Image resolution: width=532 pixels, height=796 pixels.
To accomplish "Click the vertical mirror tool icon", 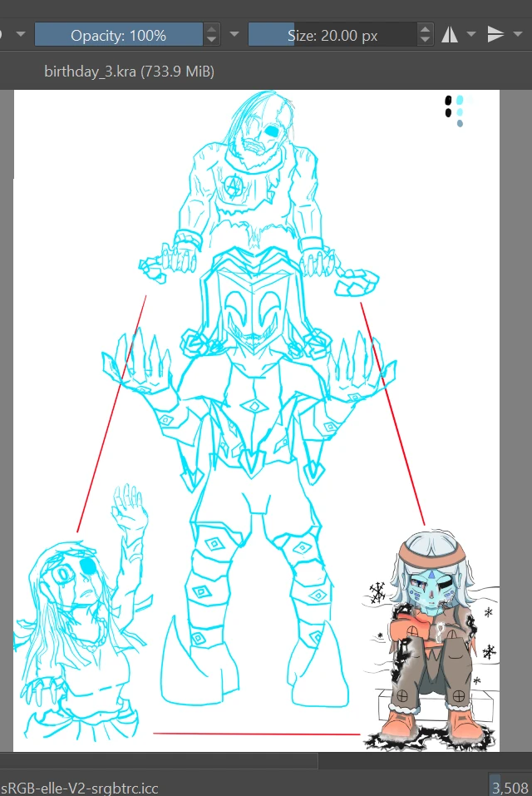I will [x=495, y=35].
